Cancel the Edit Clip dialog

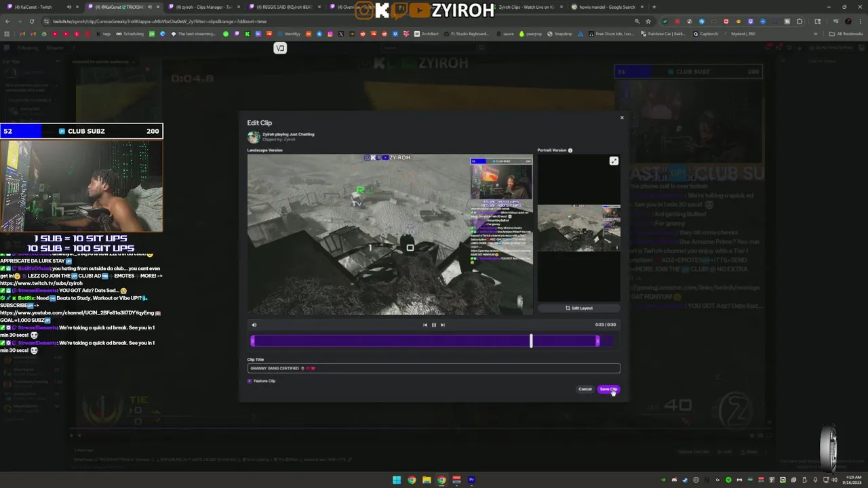pyautogui.click(x=585, y=389)
